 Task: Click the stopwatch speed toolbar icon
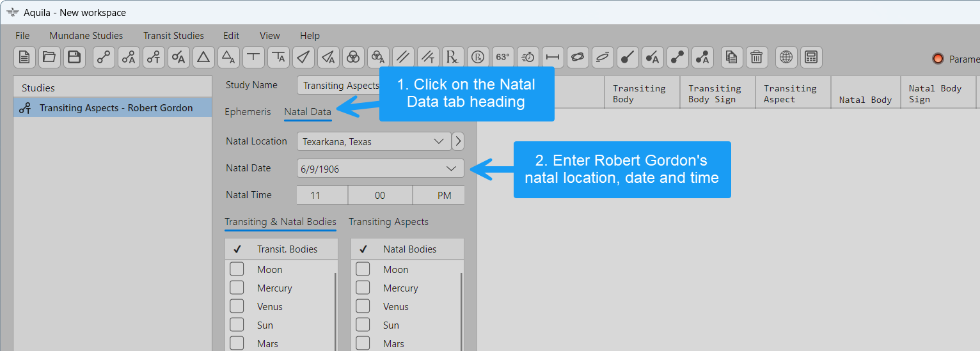coord(528,57)
